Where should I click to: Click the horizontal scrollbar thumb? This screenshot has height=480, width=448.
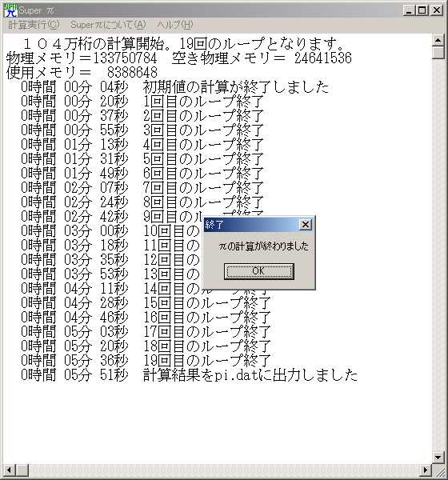[22, 470]
